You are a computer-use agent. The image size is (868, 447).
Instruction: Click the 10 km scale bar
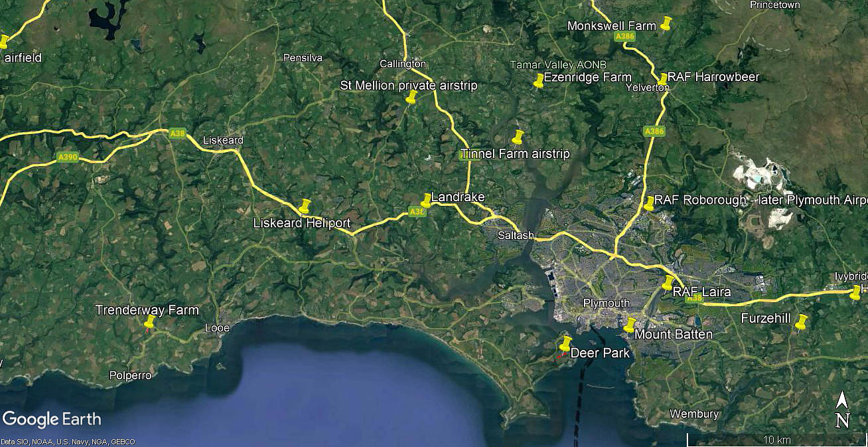click(776, 439)
